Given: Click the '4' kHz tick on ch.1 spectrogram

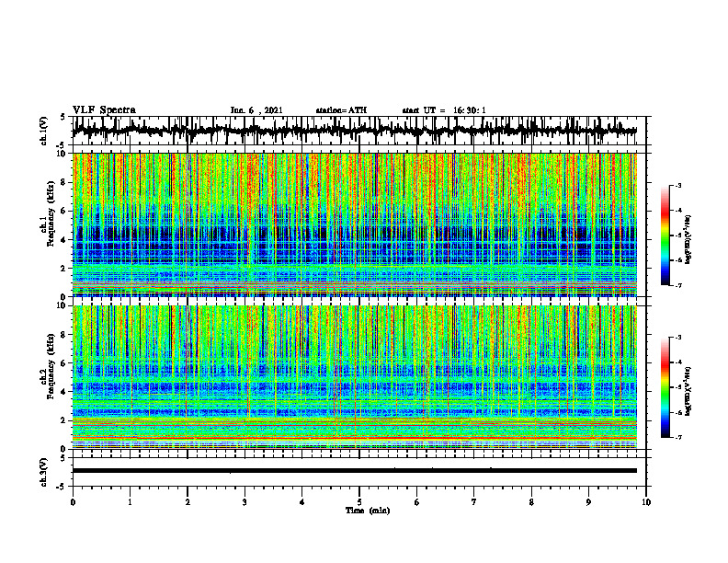Looking at the screenshot, I should coord(64,240).
